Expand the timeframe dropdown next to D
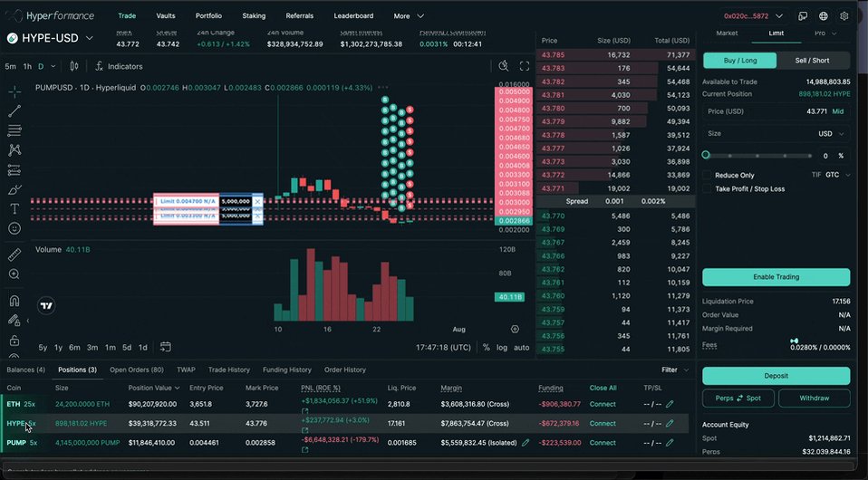 [x=53, y=66]
